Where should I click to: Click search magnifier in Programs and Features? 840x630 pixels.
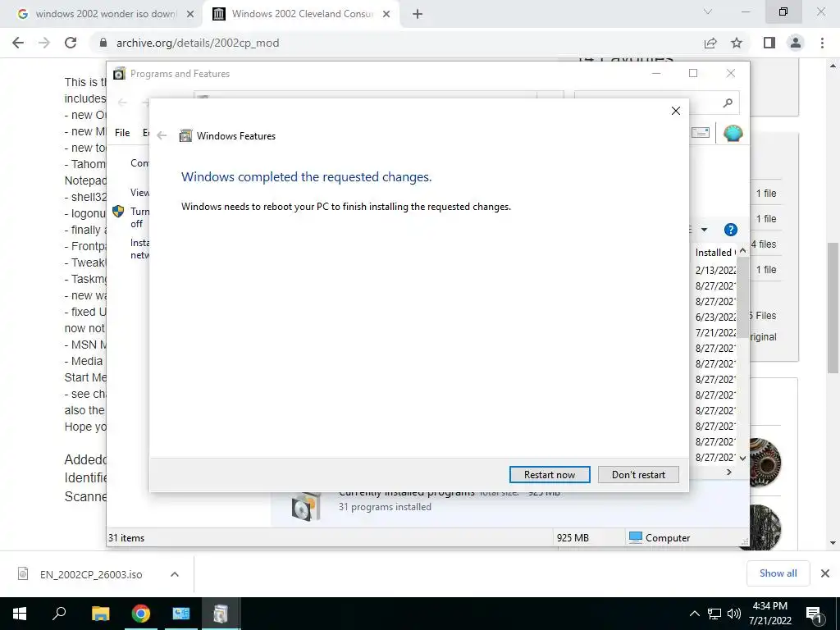tap(728, 103)
